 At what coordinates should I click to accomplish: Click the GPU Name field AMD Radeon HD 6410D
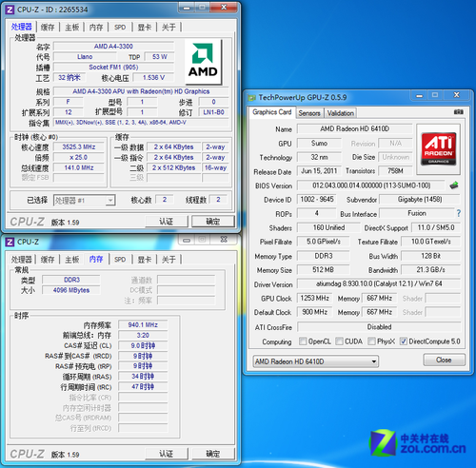coord(354,128)
